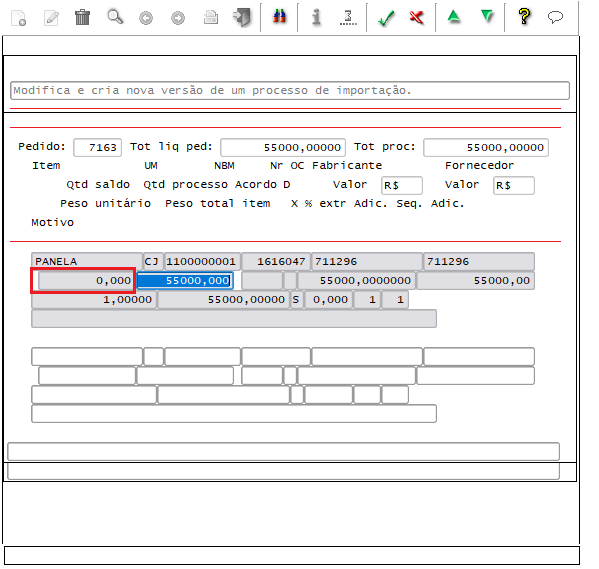This screenshot has height=569, width=599.
Task: Click the green down arrow icon
Action: (x=487, y=16)
